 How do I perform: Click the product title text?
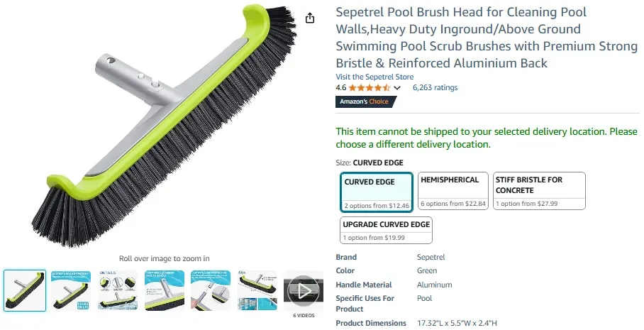pyautogui.click(x=486, y=38)
